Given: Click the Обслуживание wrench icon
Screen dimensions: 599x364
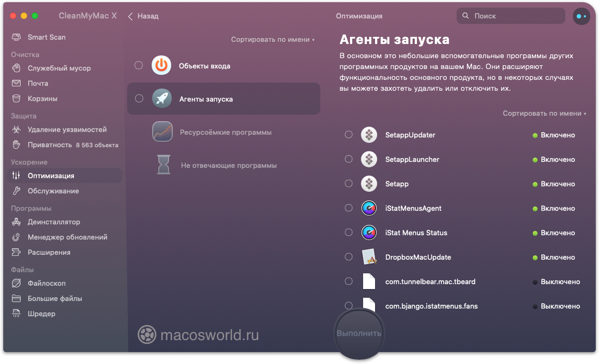Looking at the screenshot, I should click(x=16, y=191).
